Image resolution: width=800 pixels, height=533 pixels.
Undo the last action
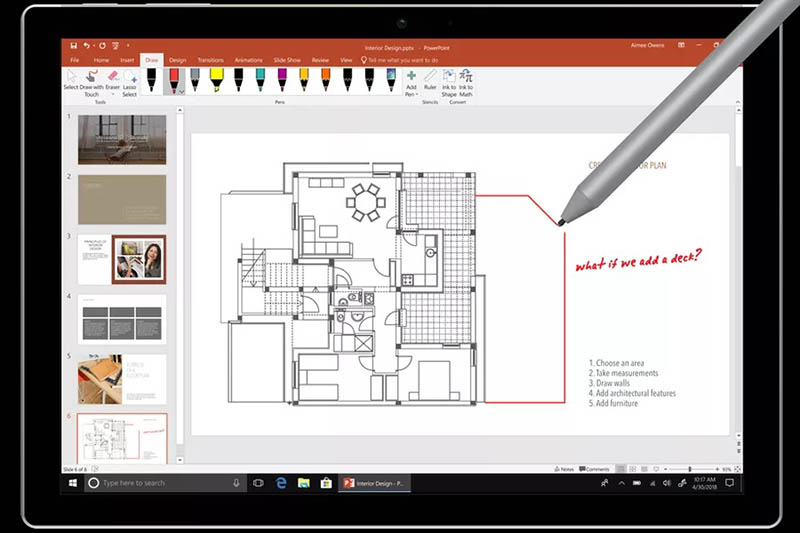pyautogui.click(x=86, y=45)
